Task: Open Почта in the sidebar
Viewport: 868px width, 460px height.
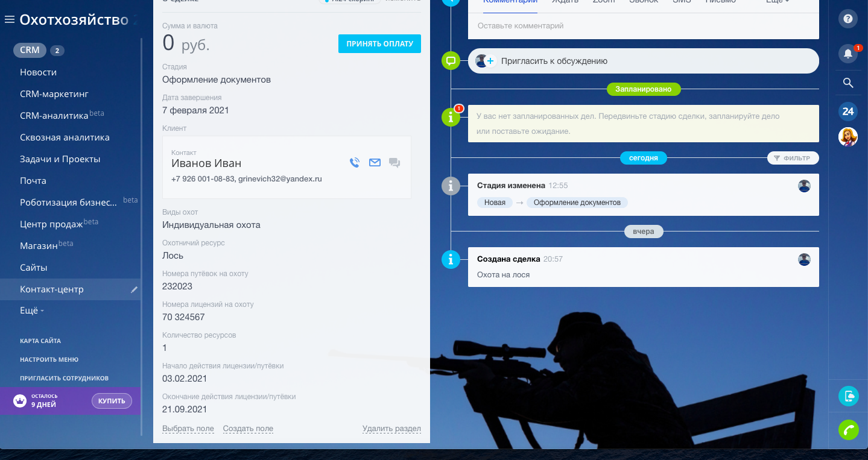Action: coord(33,181)
